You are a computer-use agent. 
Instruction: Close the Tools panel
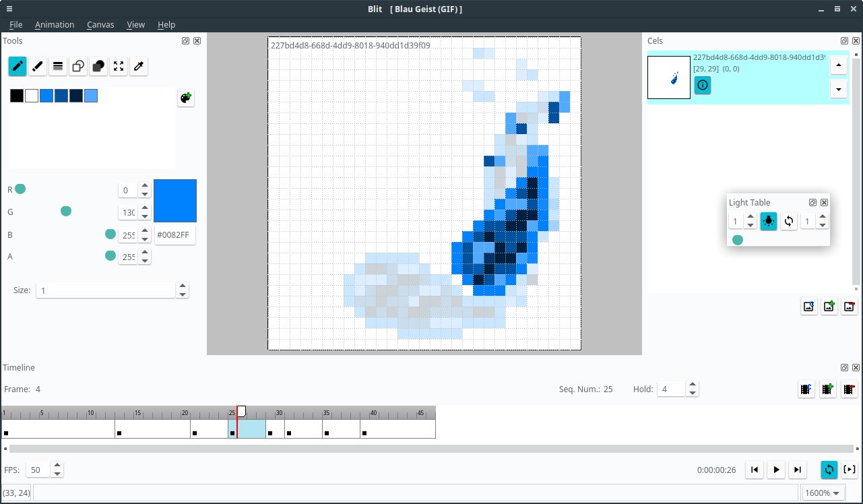[x=197, y=41]
